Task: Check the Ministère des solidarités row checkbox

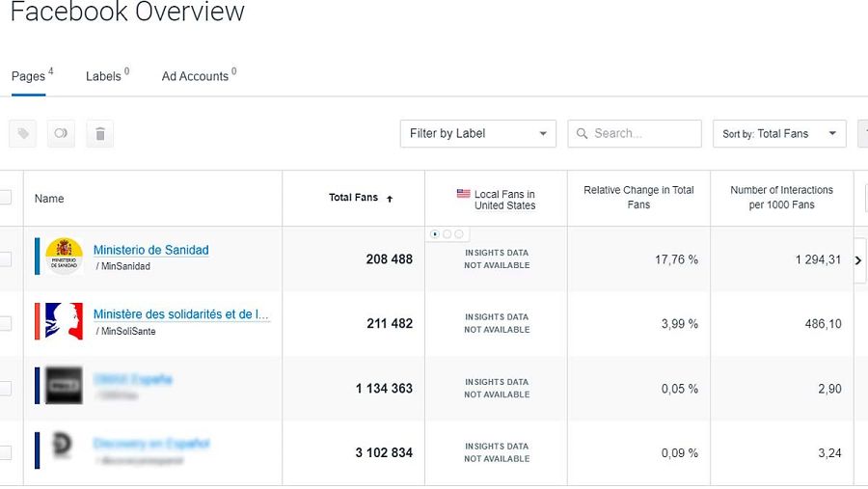Action: point(5,323)
